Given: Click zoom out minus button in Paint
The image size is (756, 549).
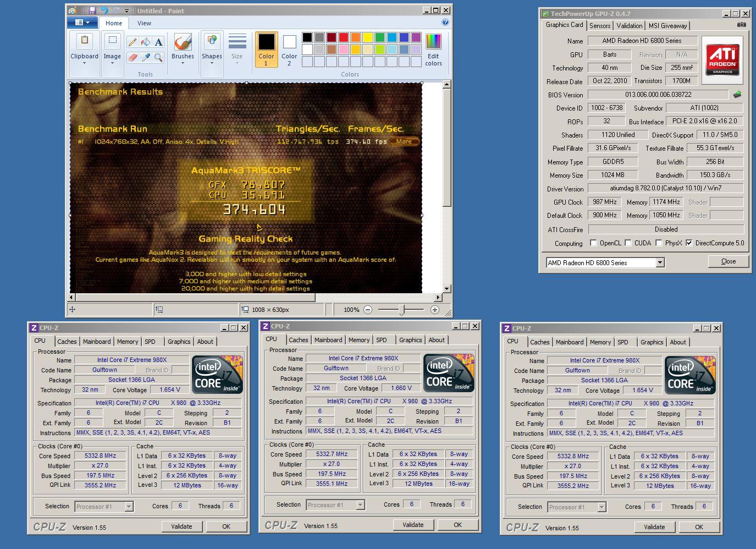Looking at the screenshot, I should (x=368, y=310).
